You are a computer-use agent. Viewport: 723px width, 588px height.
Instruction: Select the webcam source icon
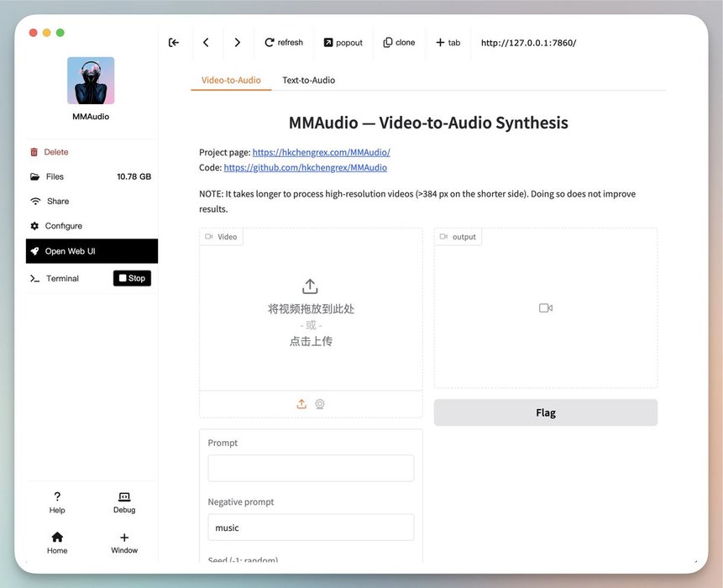pyautogui.click(x=320, y=404)
